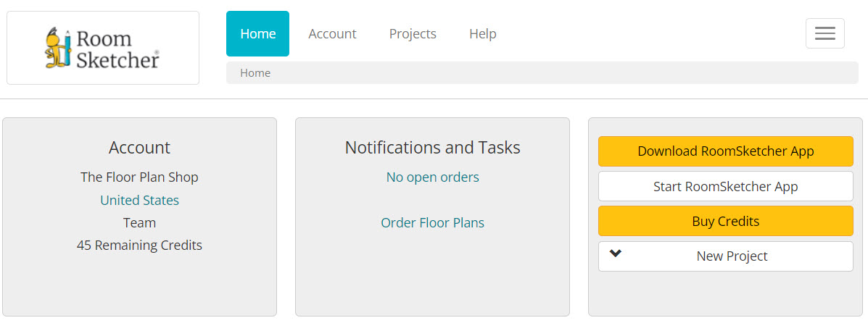Go to the Projects menu item

[x=413, y=34]
